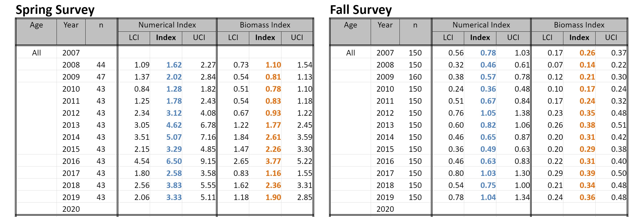Click Spring 2016 biomass UCI value 5.22
The width and height of the screenshot is (644, 217).
point(304,161)
